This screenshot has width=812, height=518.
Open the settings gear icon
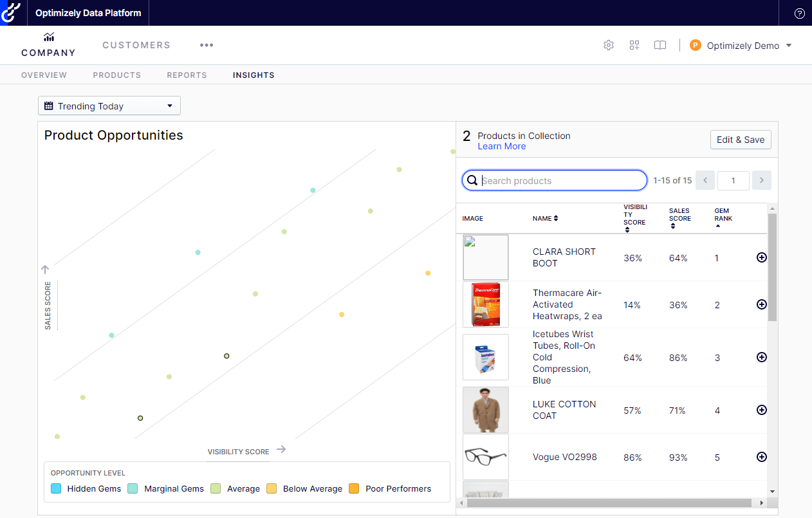609,45
